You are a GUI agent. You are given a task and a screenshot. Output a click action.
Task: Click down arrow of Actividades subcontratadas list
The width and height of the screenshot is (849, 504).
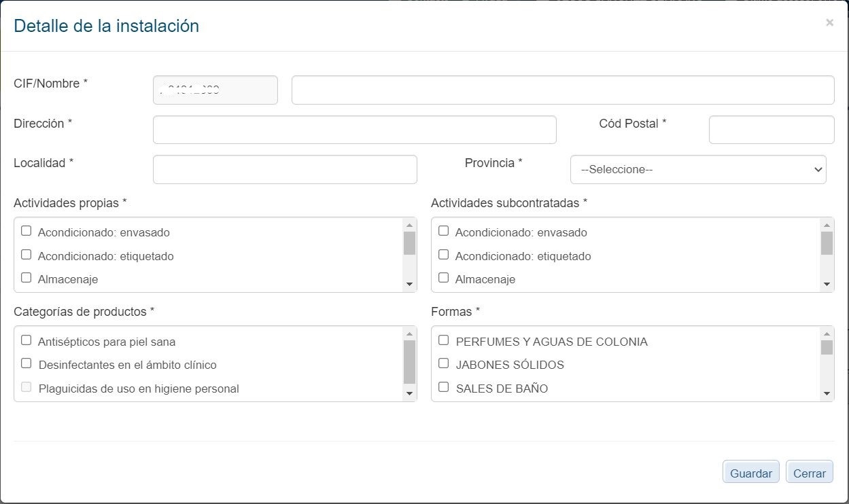(x=827, y=284)
